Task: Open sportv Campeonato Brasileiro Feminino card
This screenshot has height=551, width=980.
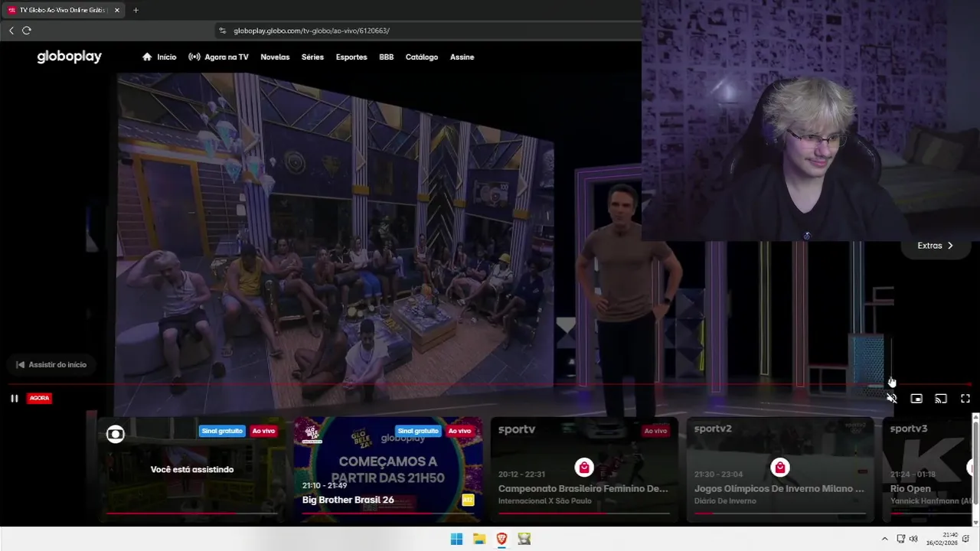Action: pyautogui.click(x=584, y=470)
